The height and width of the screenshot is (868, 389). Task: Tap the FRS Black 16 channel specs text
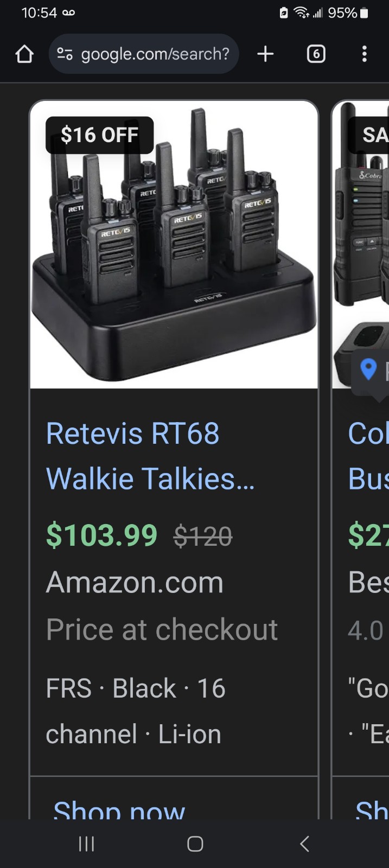coord(136,711)
